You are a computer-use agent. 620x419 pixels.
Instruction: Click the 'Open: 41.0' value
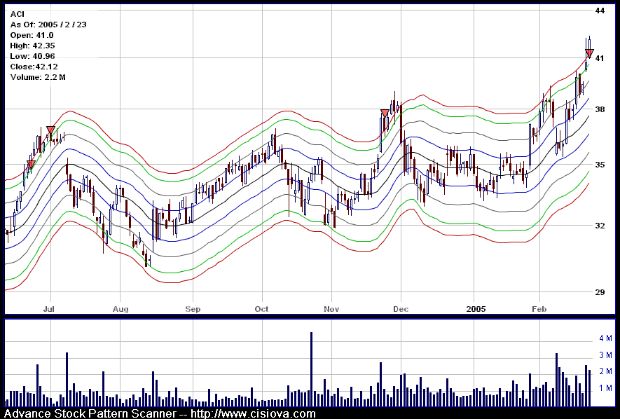click(x=32, y=35)
